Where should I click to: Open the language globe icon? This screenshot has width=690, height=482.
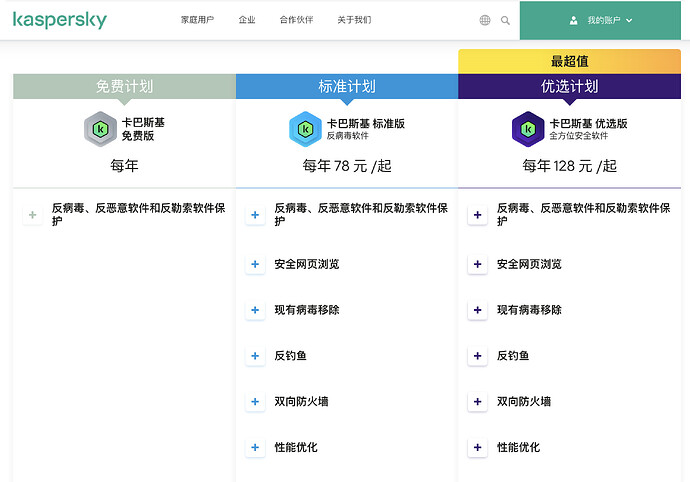pos(484,20)
